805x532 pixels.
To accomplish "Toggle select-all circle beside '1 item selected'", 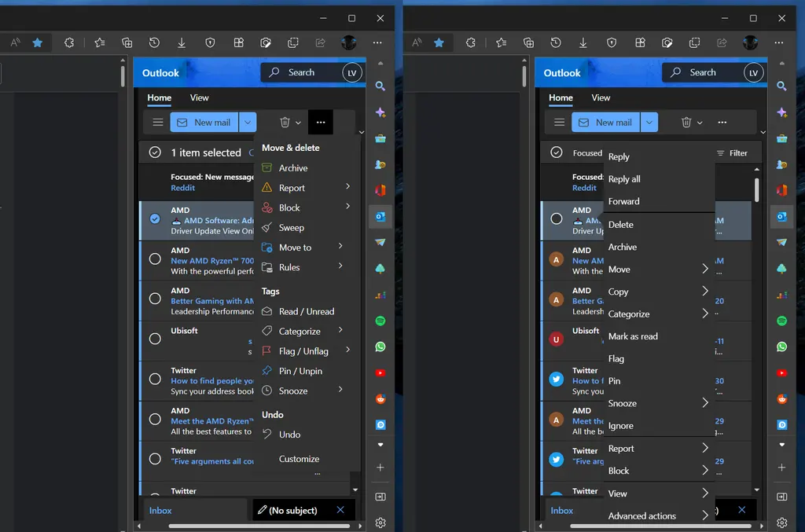I will [x=155, y=152].
